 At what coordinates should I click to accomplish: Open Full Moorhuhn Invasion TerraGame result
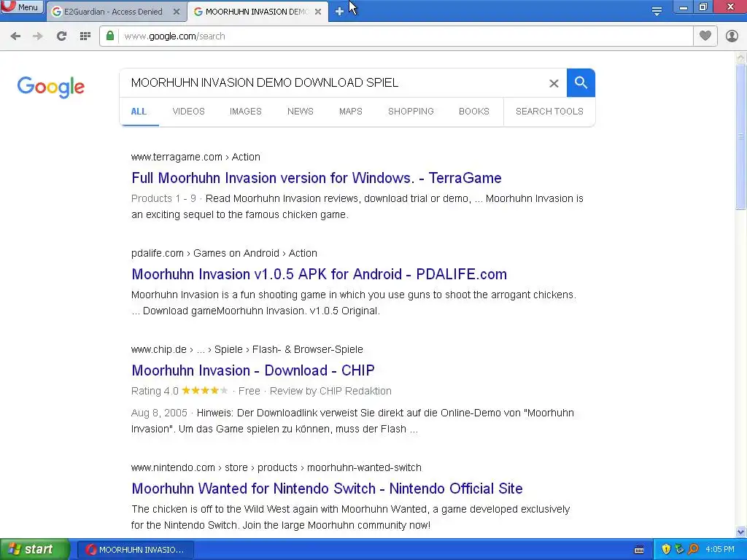317,178
